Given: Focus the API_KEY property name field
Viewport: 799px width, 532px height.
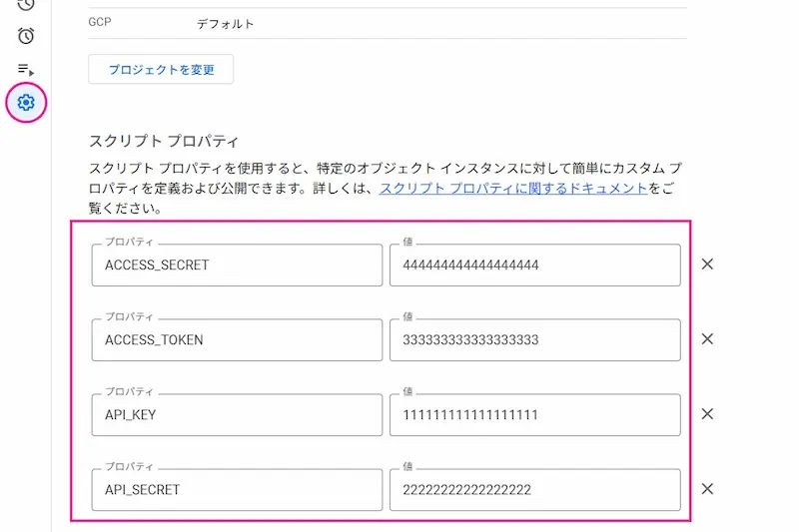Looking at the screenshot, I should (x=236, y=415).
